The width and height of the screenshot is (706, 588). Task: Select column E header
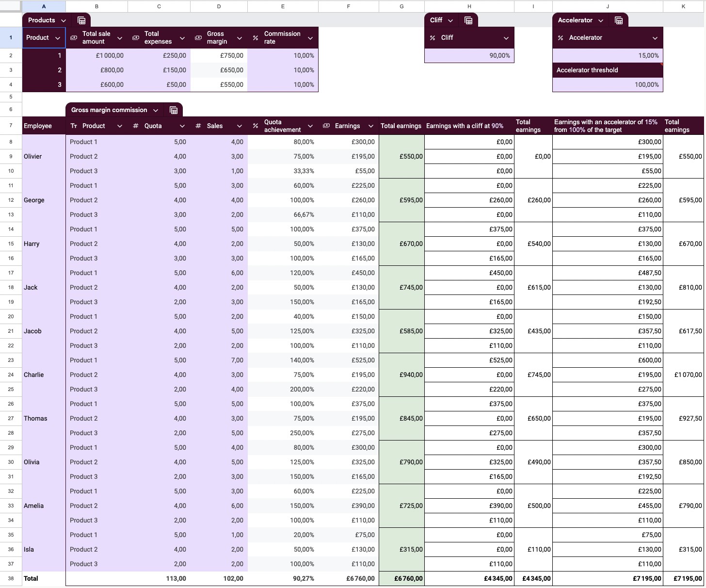coord(283,6)
